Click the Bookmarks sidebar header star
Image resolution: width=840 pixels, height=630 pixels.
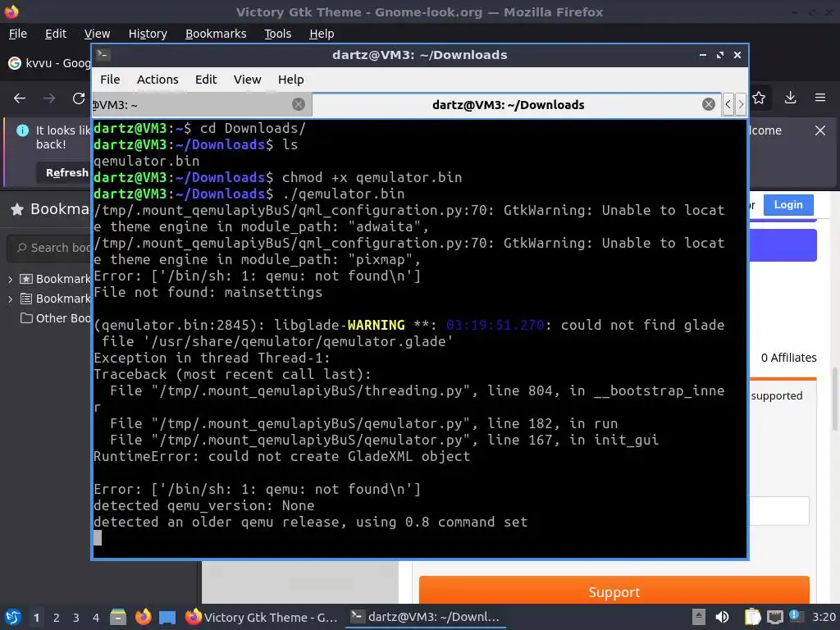(x=17, y=209)
